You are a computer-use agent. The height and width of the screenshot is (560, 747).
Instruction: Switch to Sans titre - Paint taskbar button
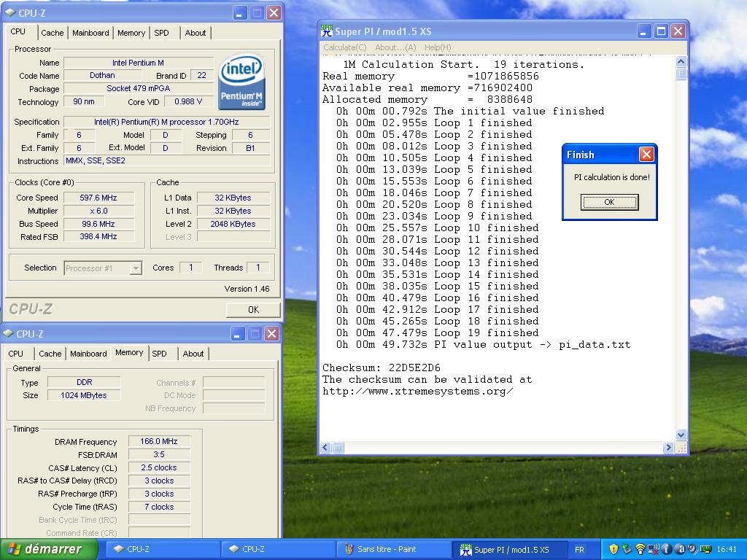tap(393, 549)
